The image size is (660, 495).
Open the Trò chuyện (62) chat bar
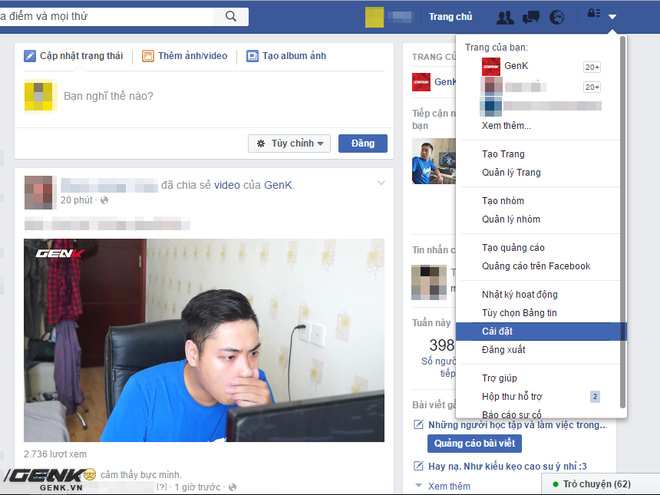point(600,484)
